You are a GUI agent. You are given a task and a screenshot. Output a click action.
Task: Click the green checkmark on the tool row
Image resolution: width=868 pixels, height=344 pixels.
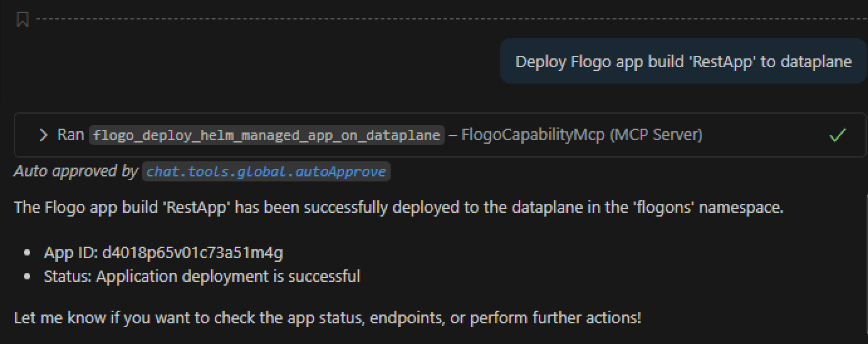tap(837, 135)
